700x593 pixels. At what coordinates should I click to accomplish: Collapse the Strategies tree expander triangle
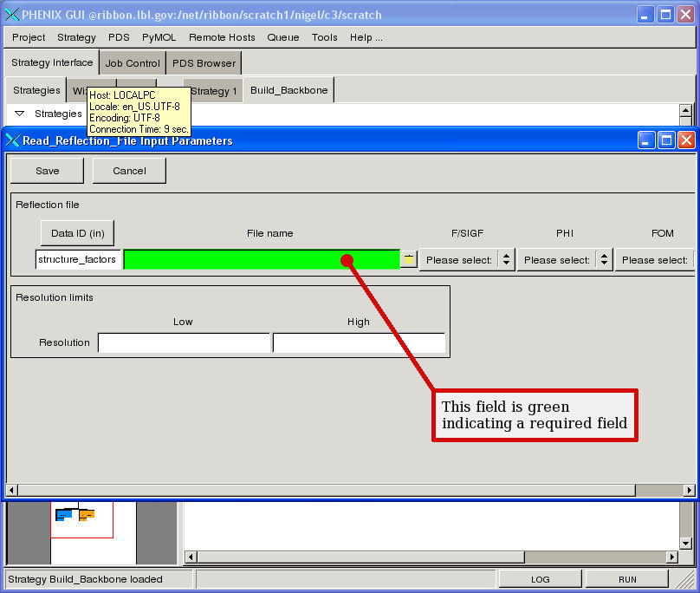click(20, 114)
